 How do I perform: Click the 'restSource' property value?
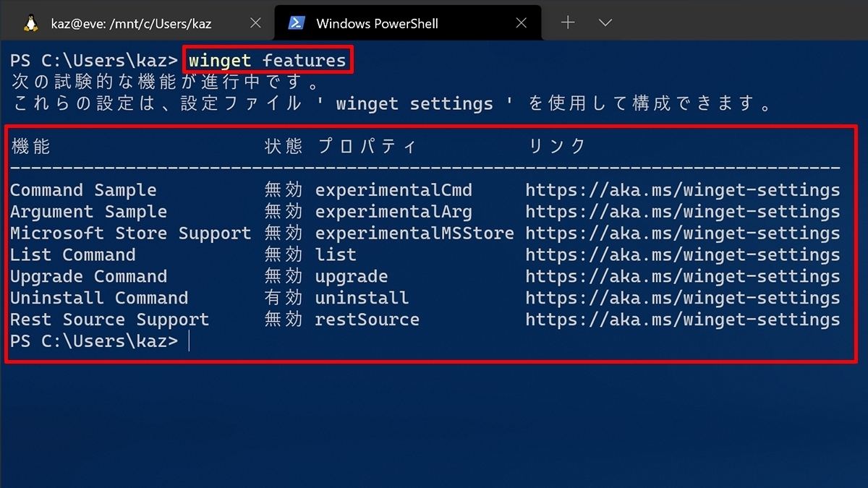pyautogui.click(x=367, y=320)
